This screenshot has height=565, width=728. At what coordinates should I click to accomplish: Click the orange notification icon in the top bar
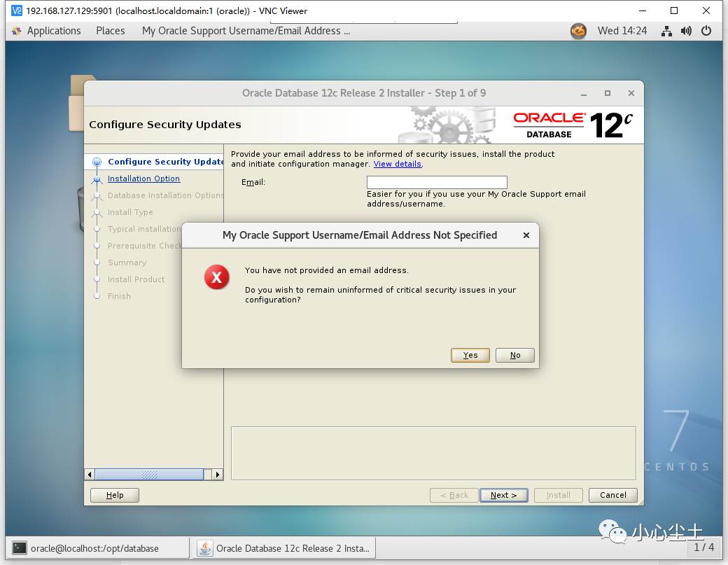coord(578,31)
